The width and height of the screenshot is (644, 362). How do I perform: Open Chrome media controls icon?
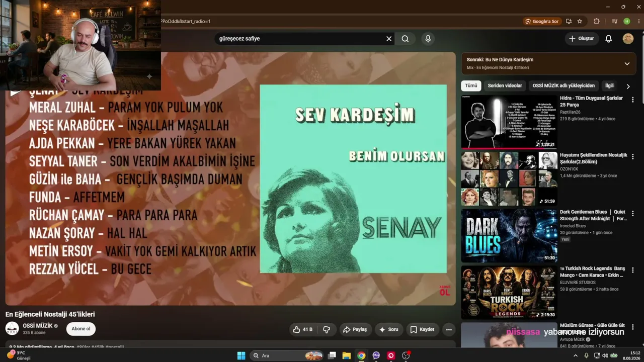tap(614, 21)
